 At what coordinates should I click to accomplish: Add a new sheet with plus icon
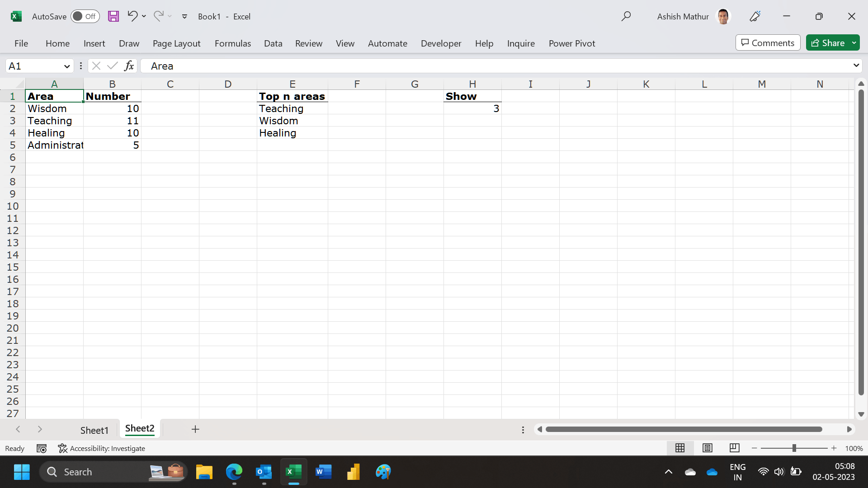coord(195,429)
